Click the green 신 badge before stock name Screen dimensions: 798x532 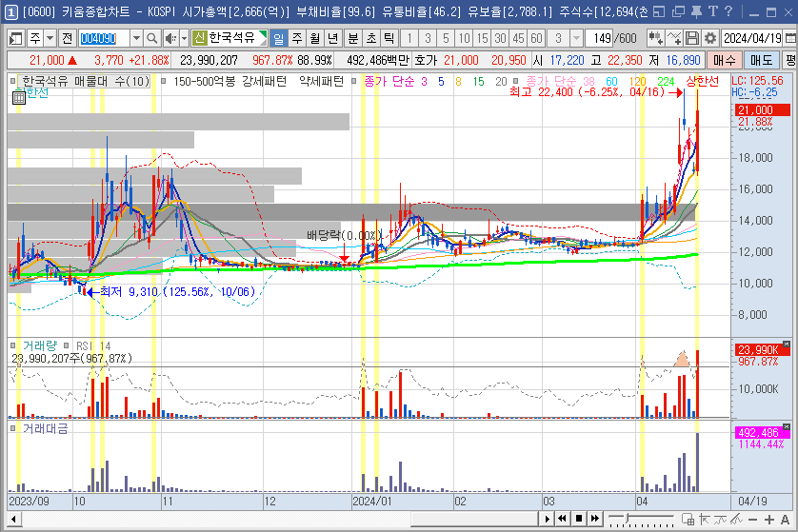click(x=199, y=38)
